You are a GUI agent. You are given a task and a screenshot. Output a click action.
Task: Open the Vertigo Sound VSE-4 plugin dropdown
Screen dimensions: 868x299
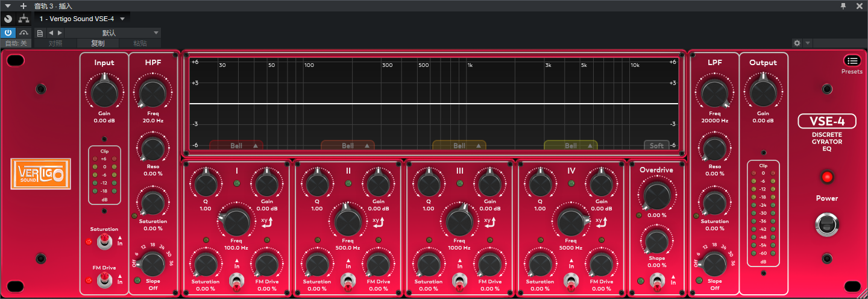click(82, 19)
